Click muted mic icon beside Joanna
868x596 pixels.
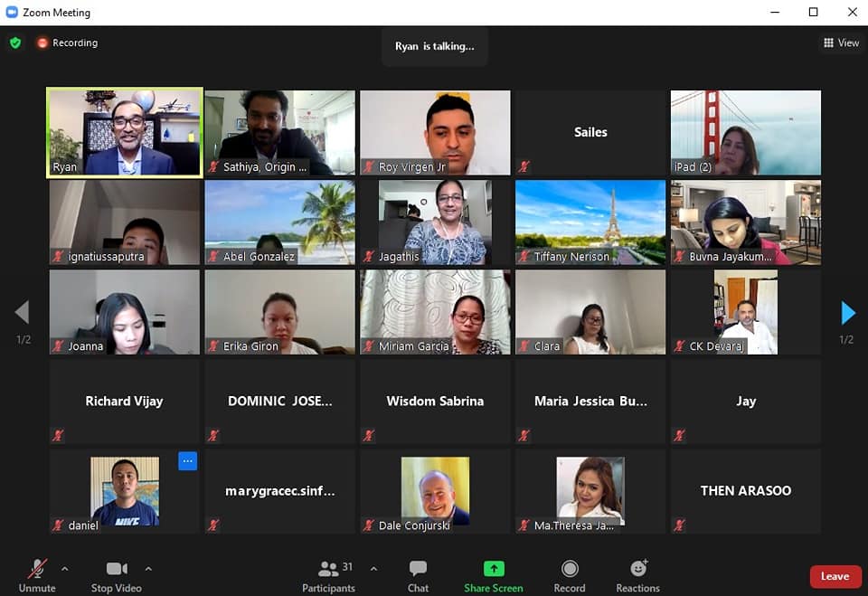pos(58,346)
